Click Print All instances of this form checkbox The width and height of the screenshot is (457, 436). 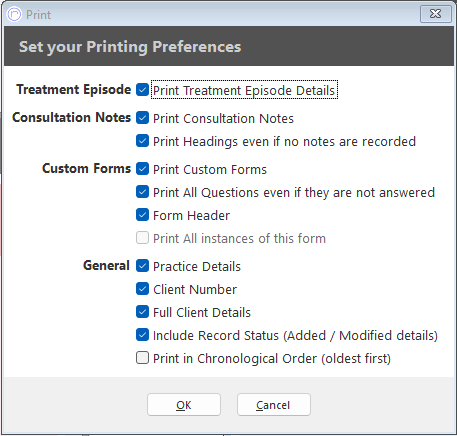(x=142, y=238)
